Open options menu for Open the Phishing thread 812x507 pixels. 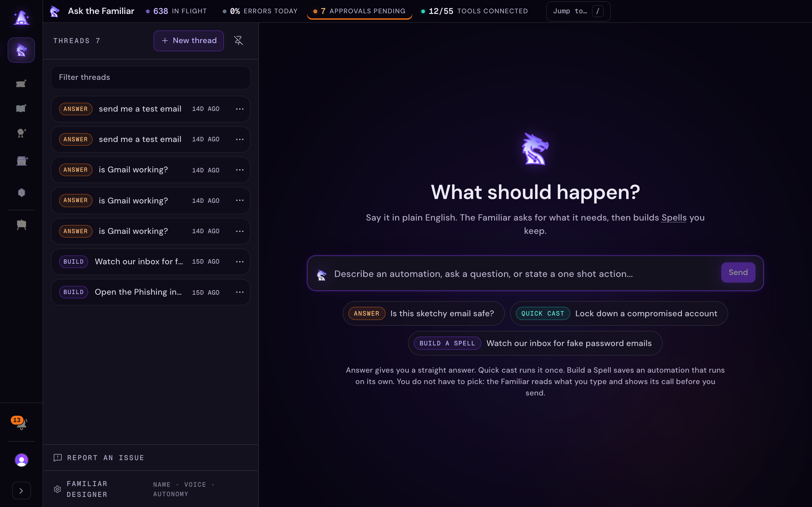point(239,292)
